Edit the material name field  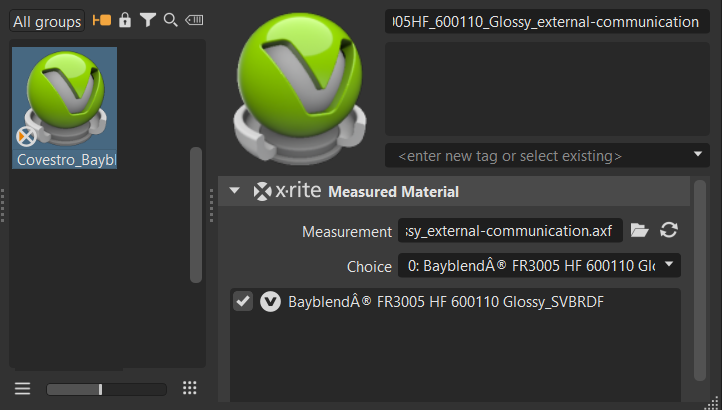547,22
